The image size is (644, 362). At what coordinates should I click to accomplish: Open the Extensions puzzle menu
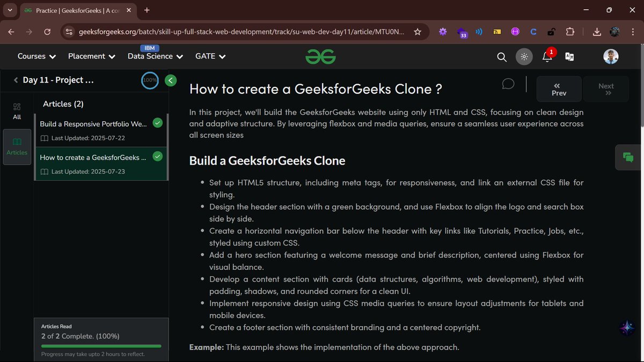pos(570,32)
